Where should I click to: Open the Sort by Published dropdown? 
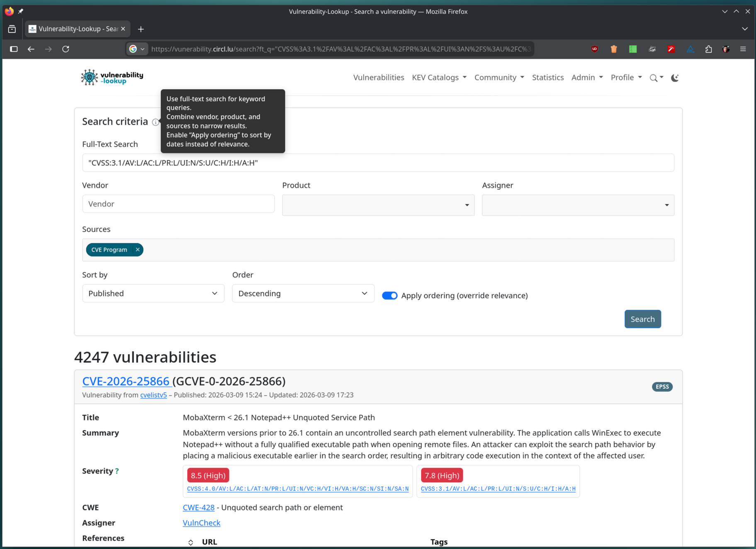pos(153,294)
